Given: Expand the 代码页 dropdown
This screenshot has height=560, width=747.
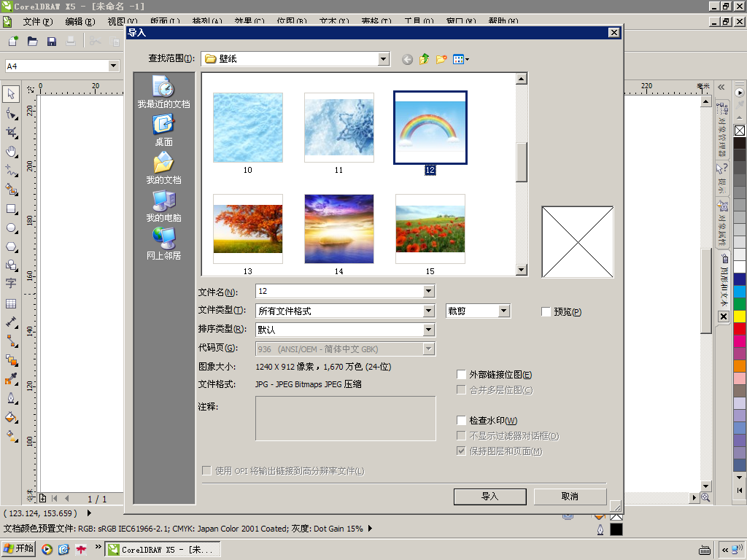Looking at the screenshot, I should (x=429, y=349).
